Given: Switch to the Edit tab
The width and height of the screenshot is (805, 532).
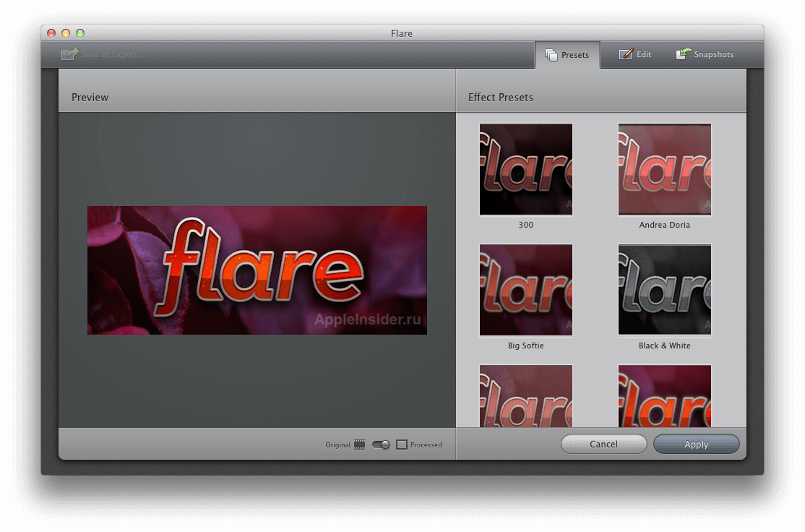Looking at the screenshot, I should (634, 54).
